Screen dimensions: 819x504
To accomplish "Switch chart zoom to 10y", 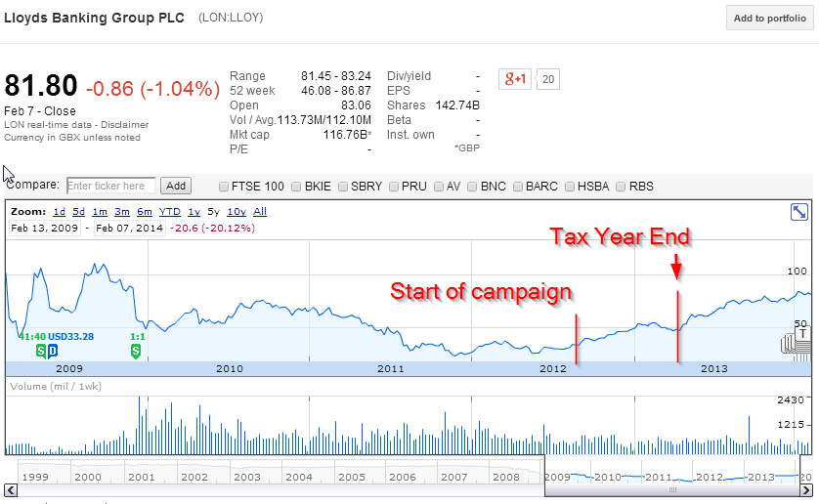I will click(x=237, y=212).
